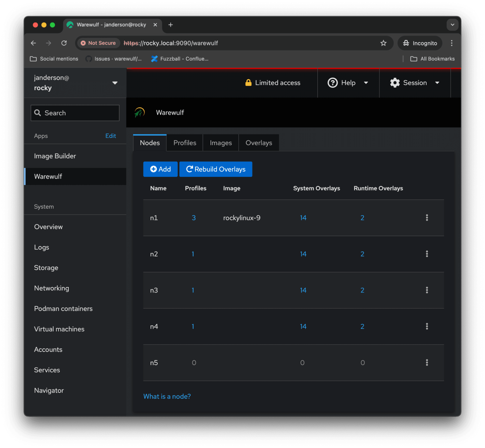The width and height of the screenshot is (485, 448).
Task: Open All Bookmarks folder
Action: point(432,59)
